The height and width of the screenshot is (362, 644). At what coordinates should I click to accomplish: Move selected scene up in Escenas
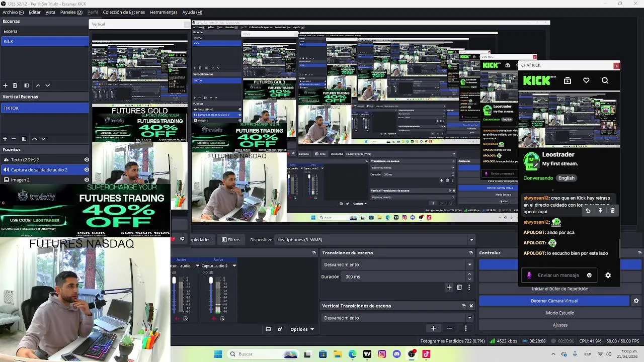click(x=38, y=85)
